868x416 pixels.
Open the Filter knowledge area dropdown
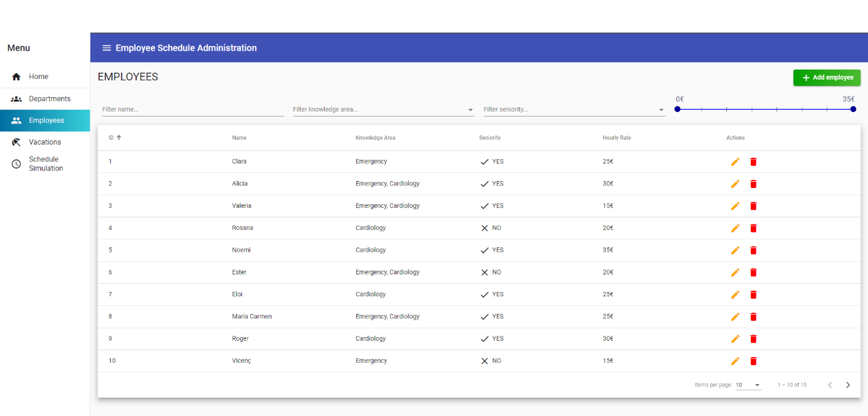point(383,109)
